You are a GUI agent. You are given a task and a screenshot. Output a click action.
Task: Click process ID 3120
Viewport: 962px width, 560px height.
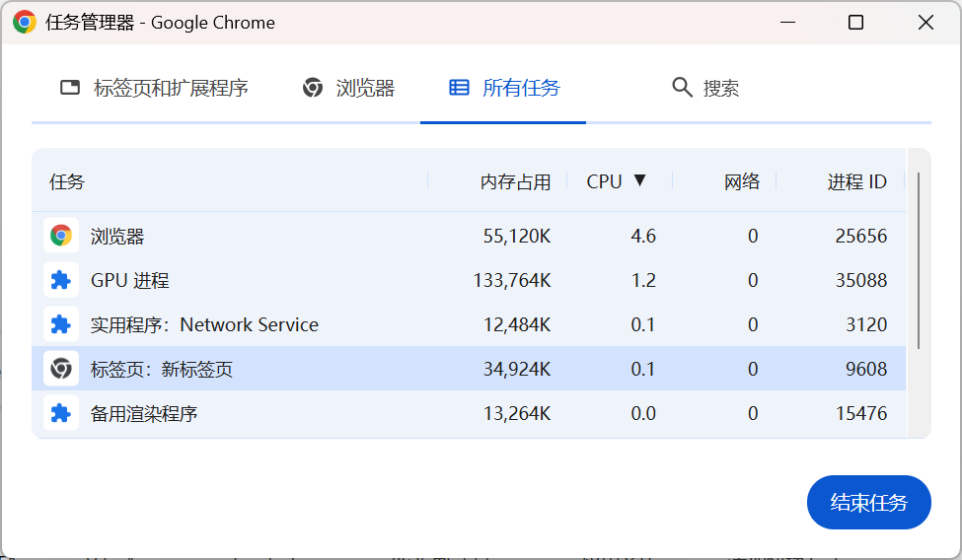coord(866,324)
